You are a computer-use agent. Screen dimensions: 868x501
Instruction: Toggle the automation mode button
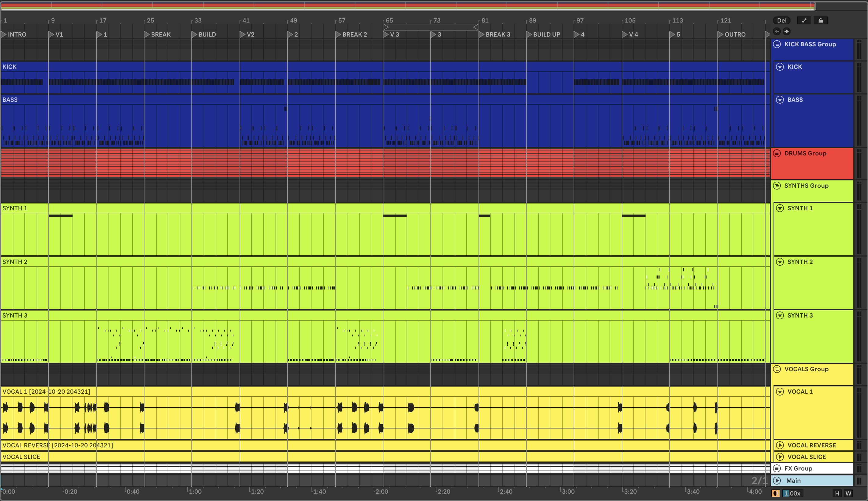tap(804, 21)
